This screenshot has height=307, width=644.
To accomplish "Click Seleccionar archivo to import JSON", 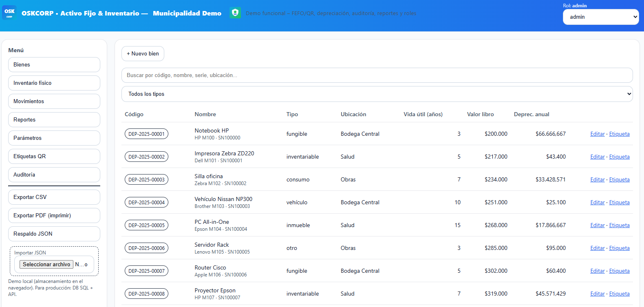I will click(46, 265).
